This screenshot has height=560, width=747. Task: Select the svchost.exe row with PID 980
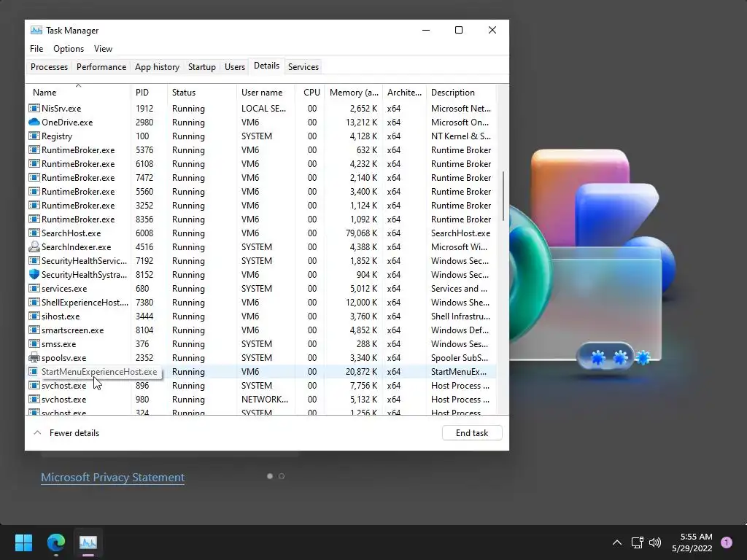pyautogui.click(x=262, y=399)
